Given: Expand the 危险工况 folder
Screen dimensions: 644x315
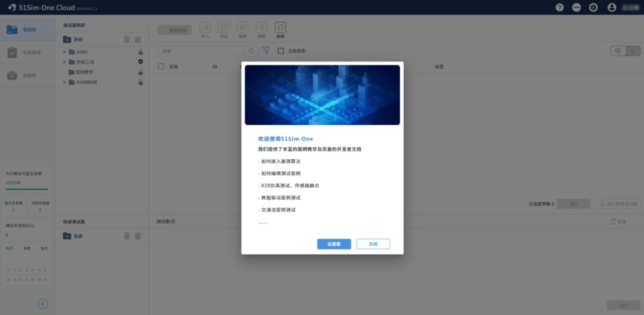Looking at the screenshot, I should 64,62.
